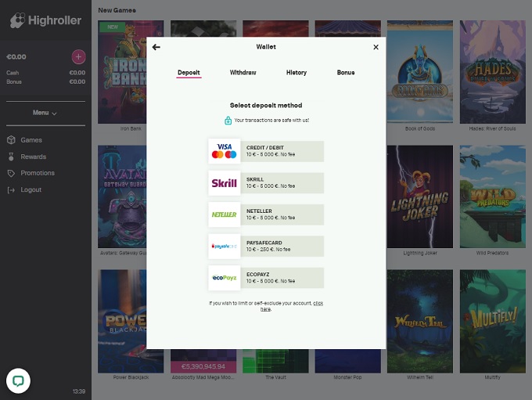Select the Visa Mastercard logo
Viewport: 532px width, 400px height.
[x=225, y=151]
